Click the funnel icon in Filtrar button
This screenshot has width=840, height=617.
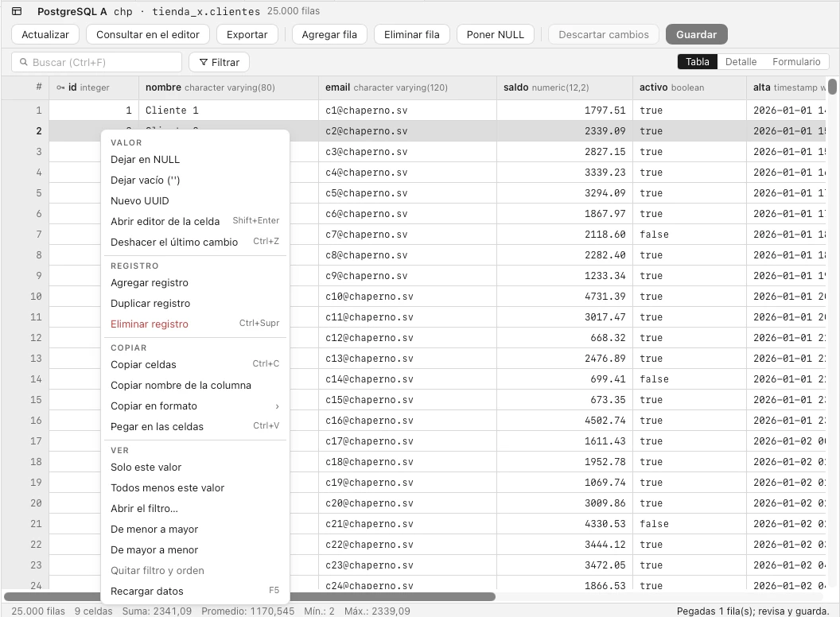pos(204,63)
